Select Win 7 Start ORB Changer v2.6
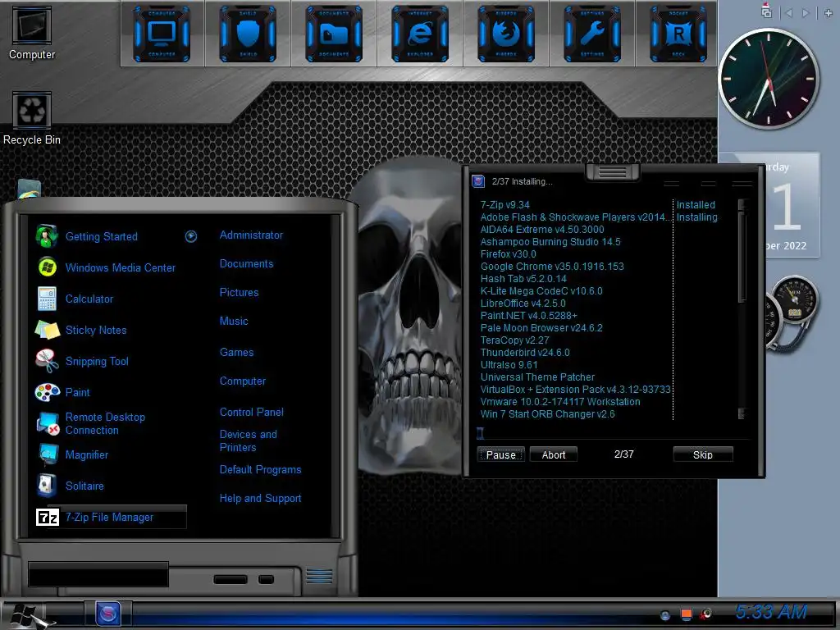This screenshot has width=840, height=630. 547,414
